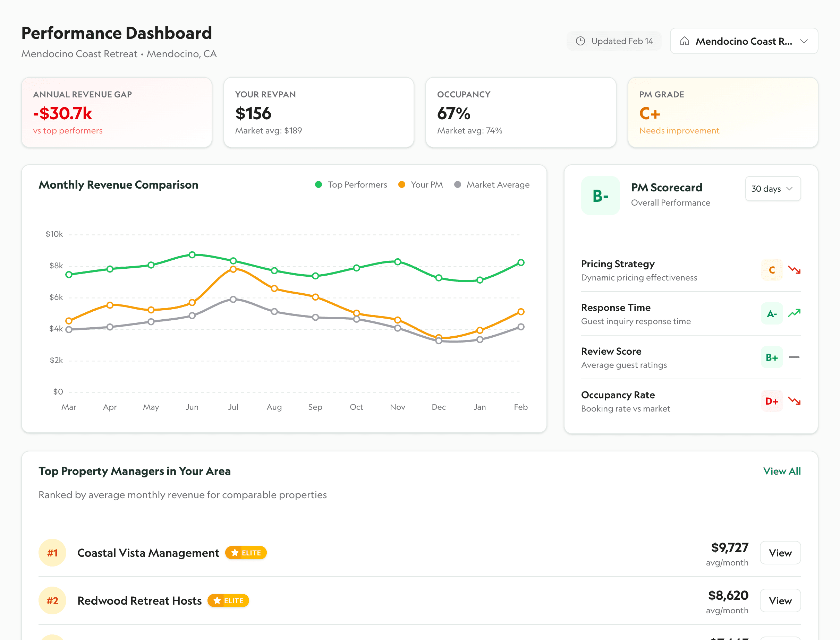Click Top Performers data point for Jun
Viewport: 840px width, 640px height.
pos(192,255)
